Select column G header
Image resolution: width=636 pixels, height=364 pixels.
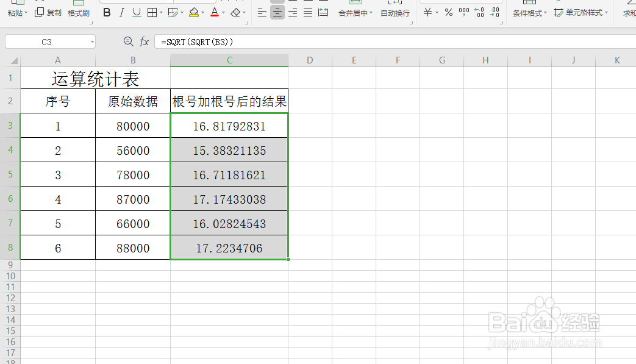pos(441,60)
